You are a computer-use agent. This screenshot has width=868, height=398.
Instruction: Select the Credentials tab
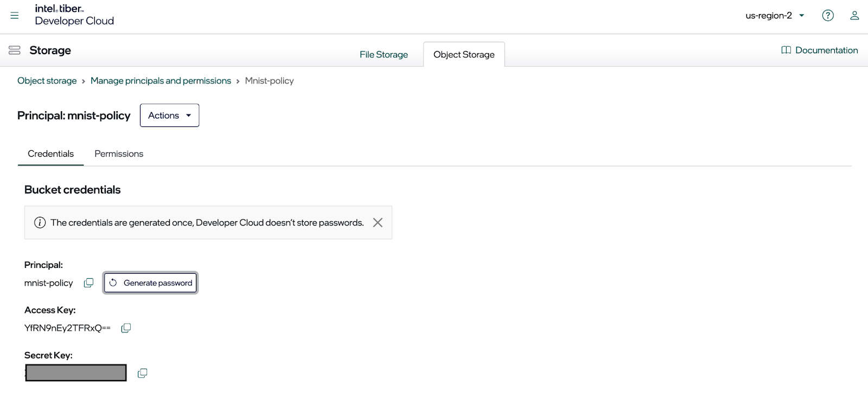[50, 154]
